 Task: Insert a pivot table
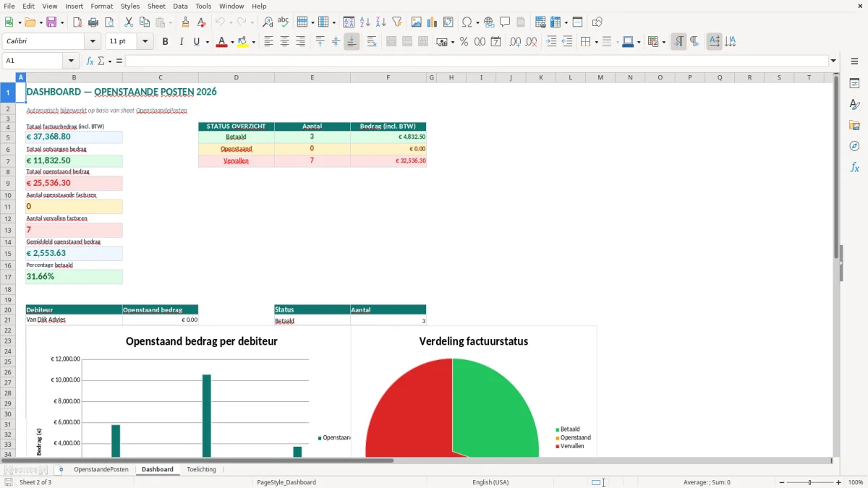[x=448, y=22]
